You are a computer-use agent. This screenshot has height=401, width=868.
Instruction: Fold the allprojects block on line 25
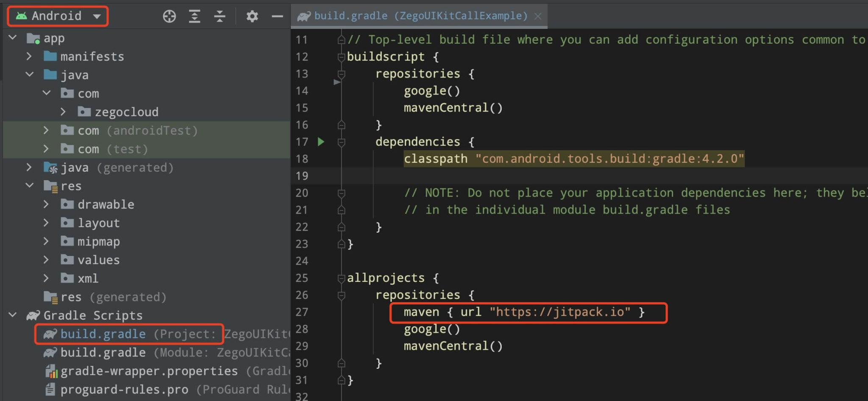coord(341,278)
